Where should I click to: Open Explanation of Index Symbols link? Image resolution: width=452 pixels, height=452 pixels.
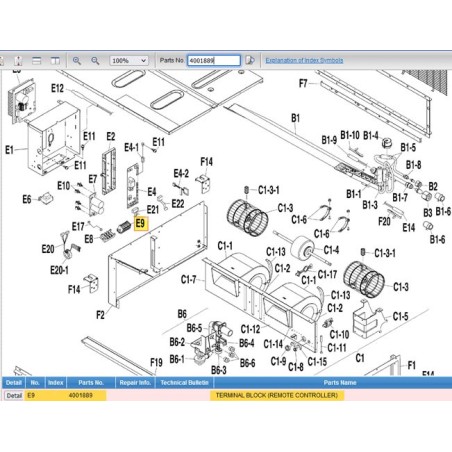304,60
